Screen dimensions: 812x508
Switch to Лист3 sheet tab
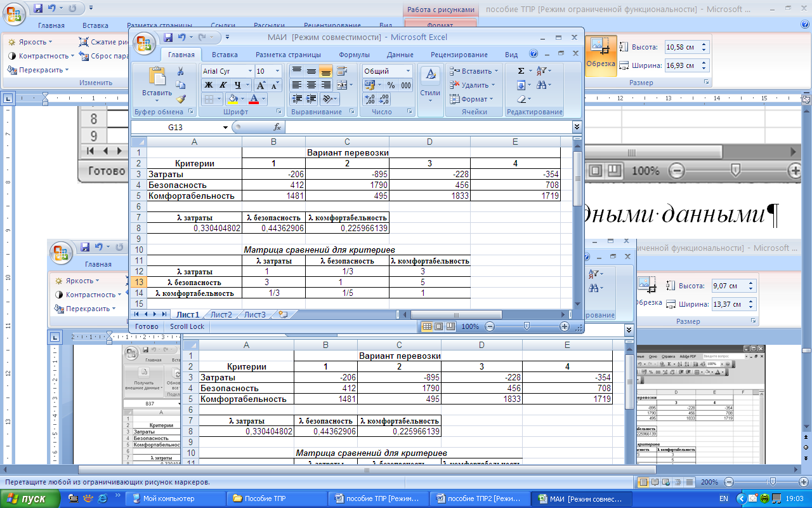(255, 314)
